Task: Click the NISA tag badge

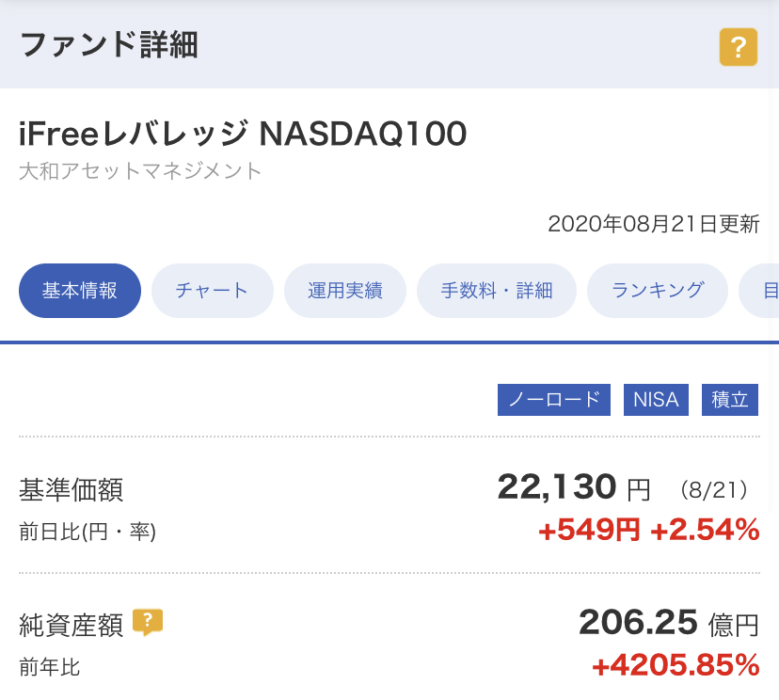Action: 656,399
